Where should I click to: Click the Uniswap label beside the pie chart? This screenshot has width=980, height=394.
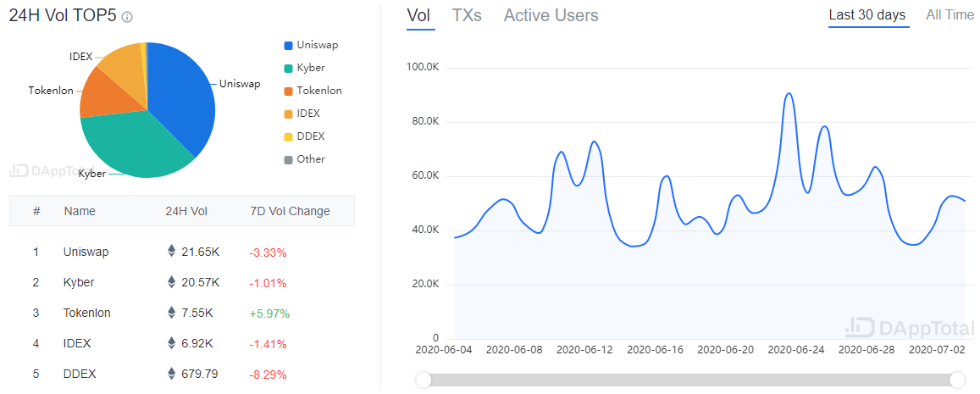[x=240, y=84]
